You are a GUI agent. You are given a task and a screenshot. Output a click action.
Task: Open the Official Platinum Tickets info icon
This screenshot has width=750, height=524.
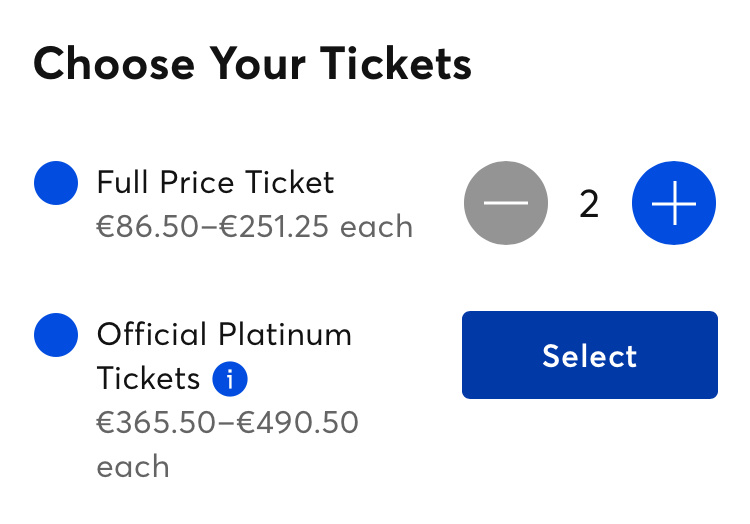[230, 379]
